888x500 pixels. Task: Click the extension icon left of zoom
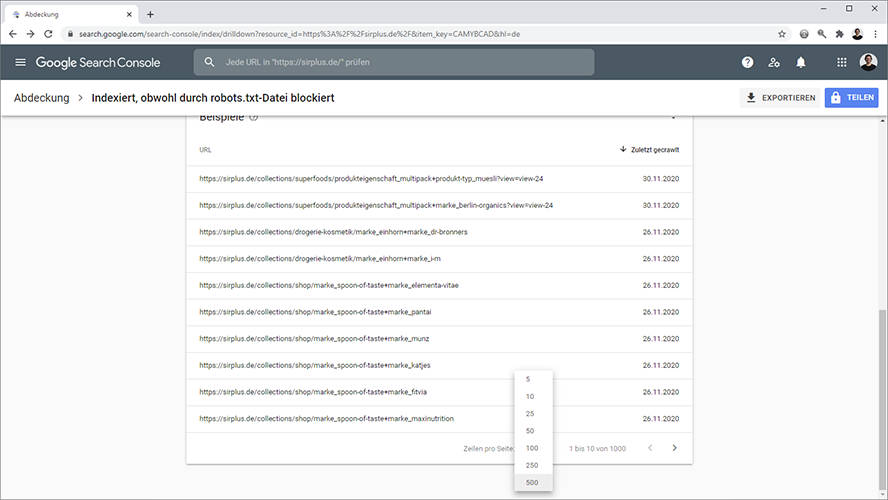[804, 34]
